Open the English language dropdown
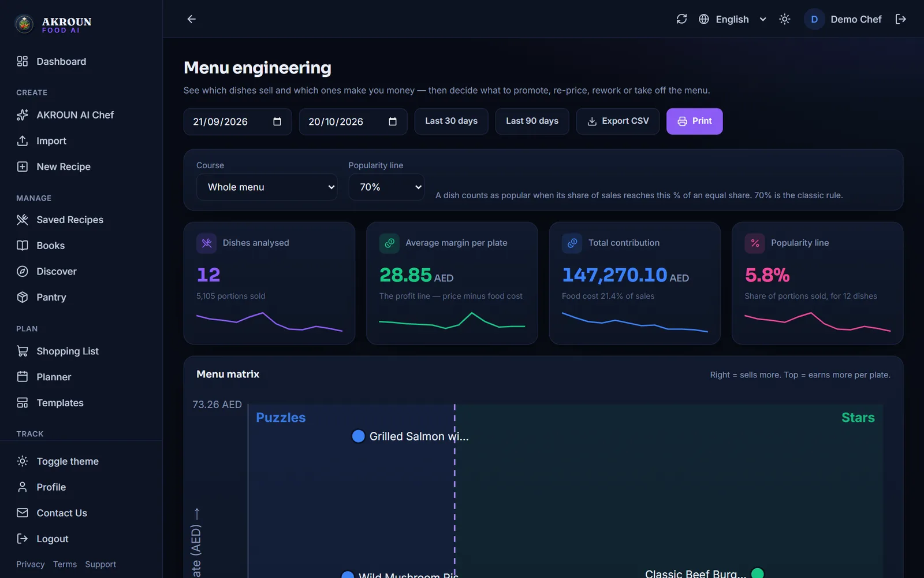Viewport: 924px width, 578px height. 732,19
